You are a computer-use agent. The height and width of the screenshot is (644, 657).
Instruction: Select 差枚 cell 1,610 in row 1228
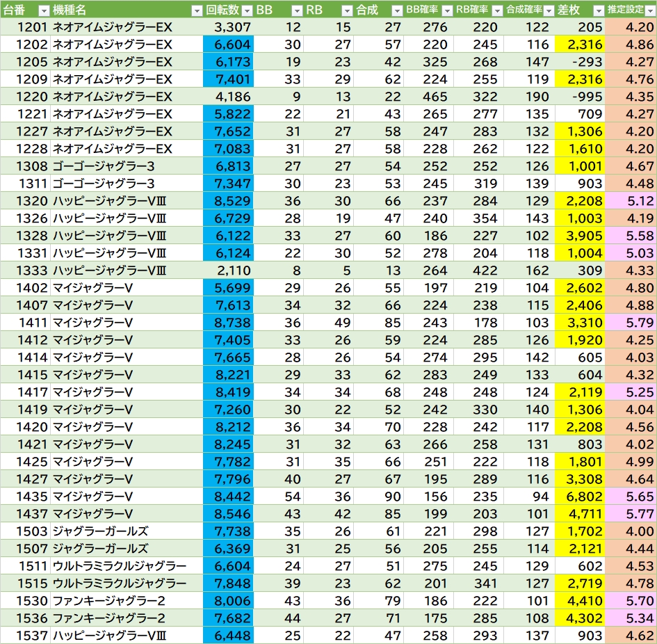580,149
